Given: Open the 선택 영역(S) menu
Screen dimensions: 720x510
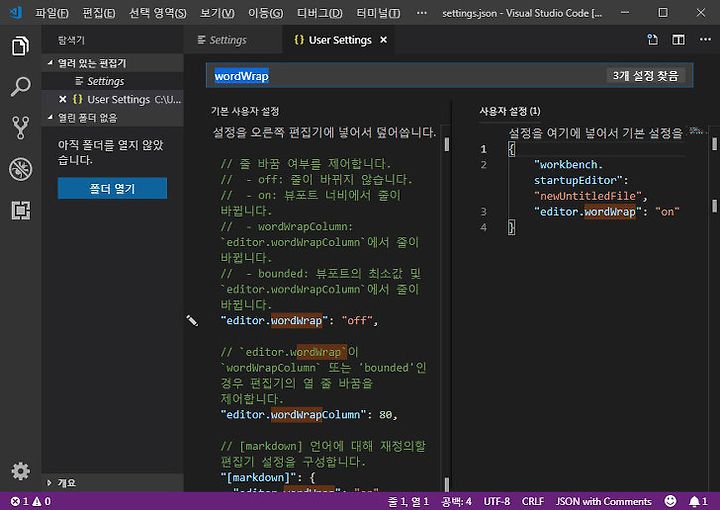Looking at the screenshot, I should (158, 13).
